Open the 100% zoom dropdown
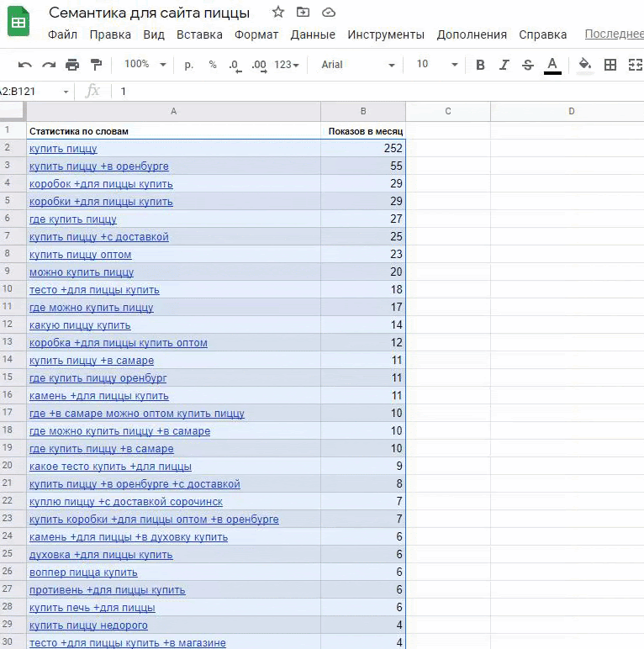This screenshot has height=649, width=644. (145, 65)
